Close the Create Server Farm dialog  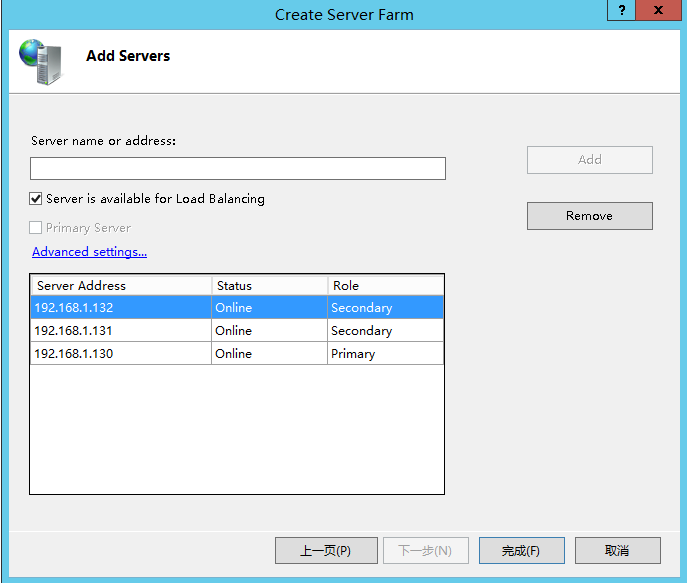pos(658,10)
